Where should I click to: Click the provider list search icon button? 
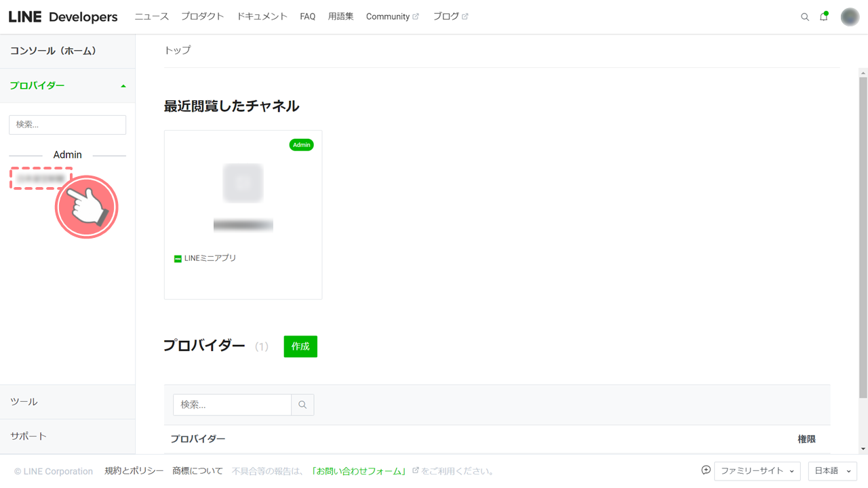[302, 405]
